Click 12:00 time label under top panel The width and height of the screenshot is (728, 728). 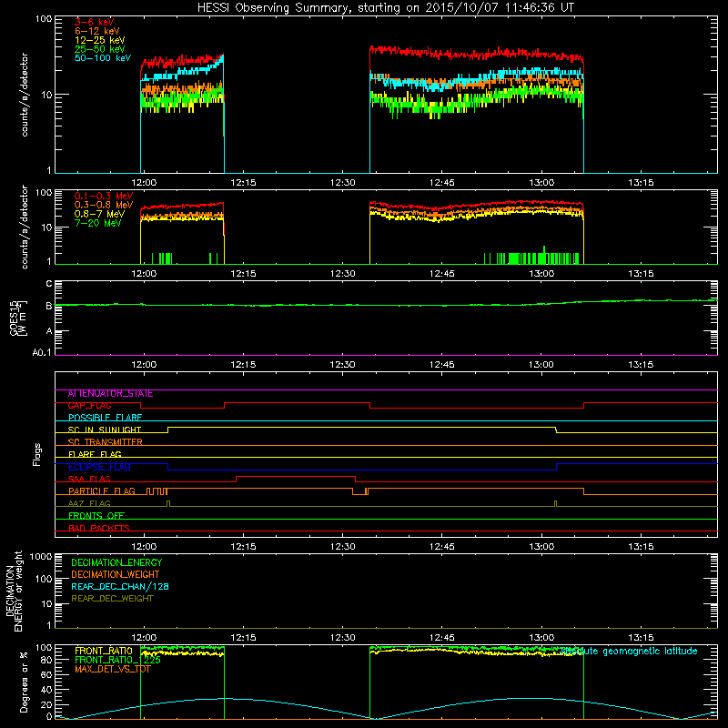(x=144, y=183)
